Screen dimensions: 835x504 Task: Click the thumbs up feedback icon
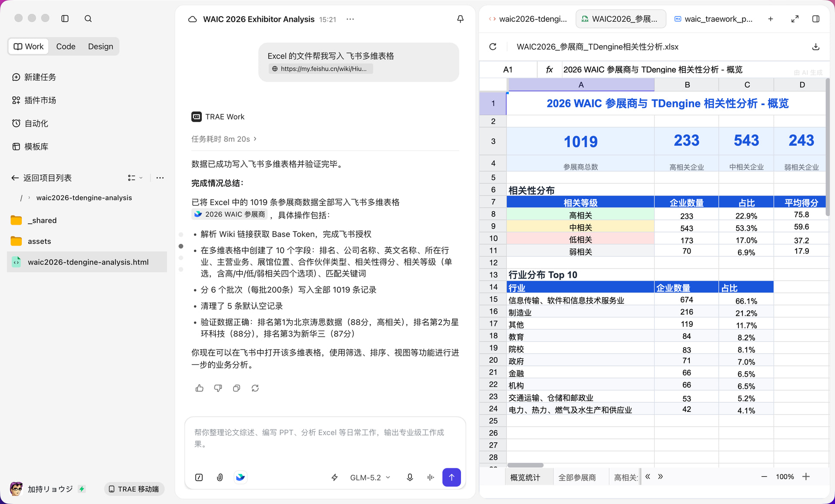(x=200, y=388)
